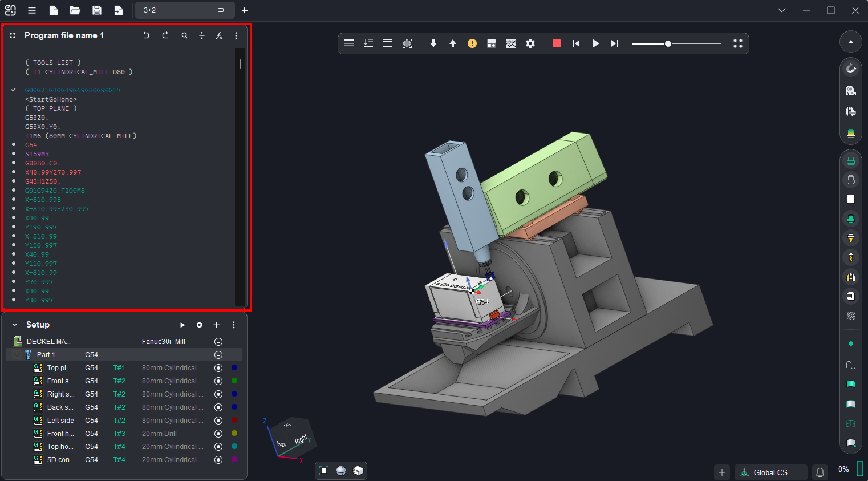Image resolution: width=868 pixels, height=481 pixels.
Task: Click the red Stop simulation button
Action: [x=557, y=43]
